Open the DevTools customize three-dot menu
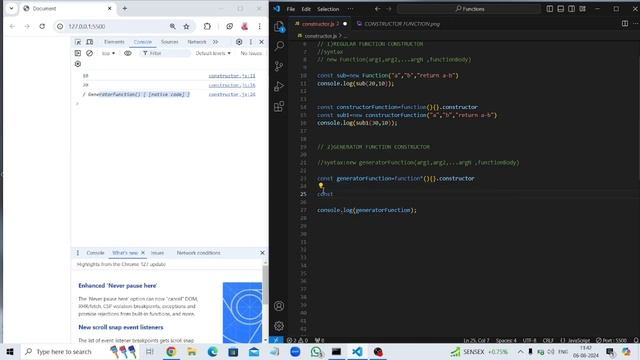This screenshot has width=640, height=360. [251, 42]
